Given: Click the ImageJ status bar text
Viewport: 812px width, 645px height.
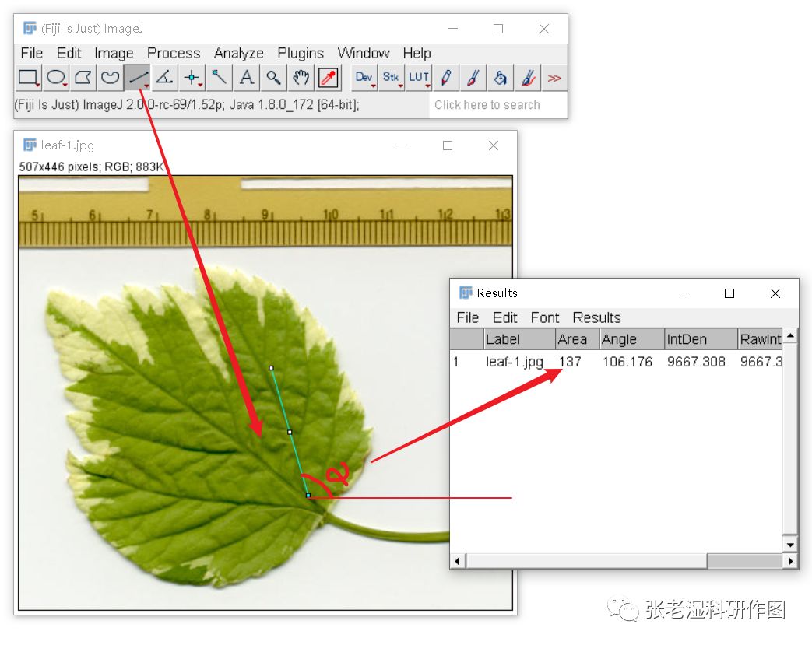Looking at the screenshot, I should click(187, 105).
